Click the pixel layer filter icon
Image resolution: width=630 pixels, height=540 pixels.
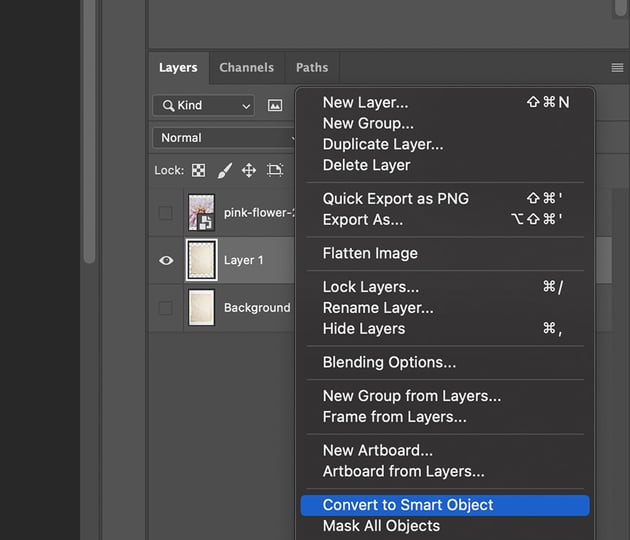[275, 105]
